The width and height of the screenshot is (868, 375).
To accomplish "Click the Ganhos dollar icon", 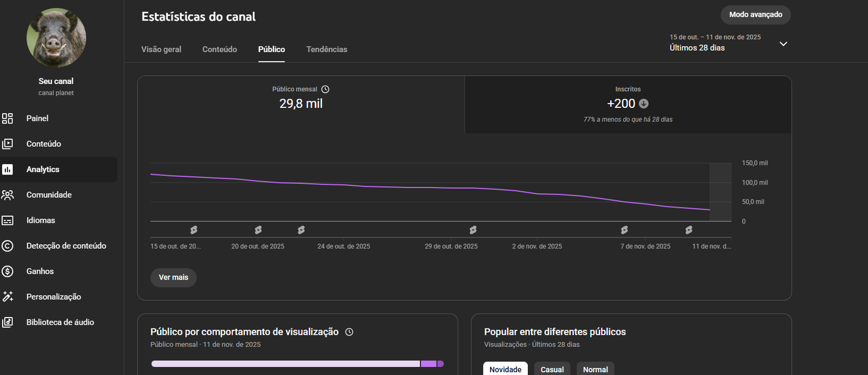I will [x=8, y=271].
